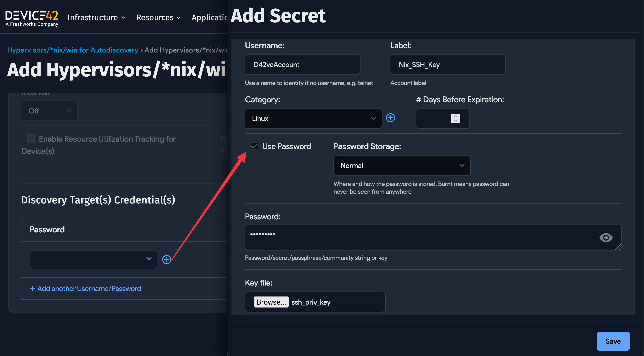The image size is (644, 356).
Task: Click the Username field containing D42vcAccount
Action: pyautogui.click(x=302, y=65)
